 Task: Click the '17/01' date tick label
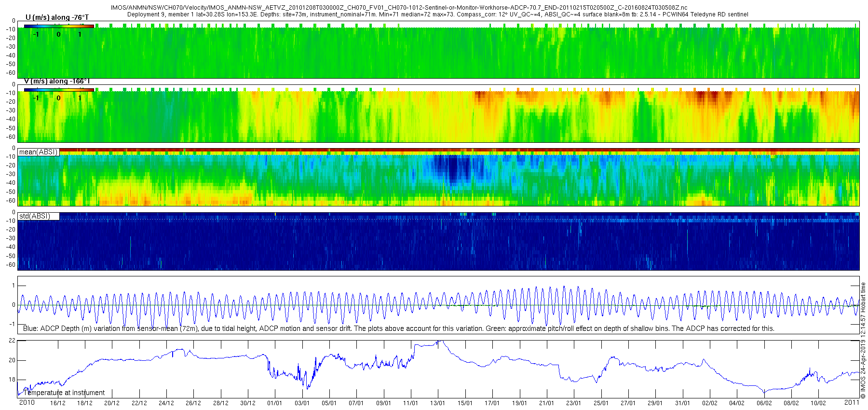(492, 403)
